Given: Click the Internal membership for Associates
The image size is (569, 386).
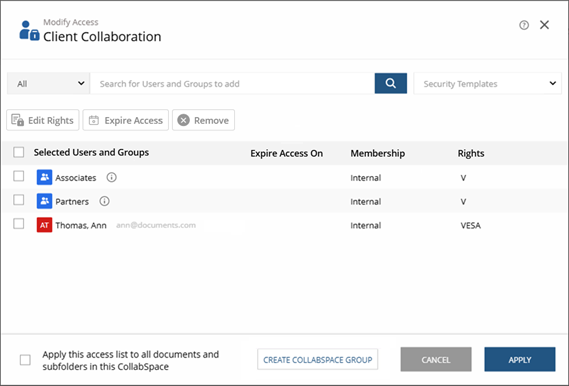Looking at the screenshot, I should tap(365, 178).
